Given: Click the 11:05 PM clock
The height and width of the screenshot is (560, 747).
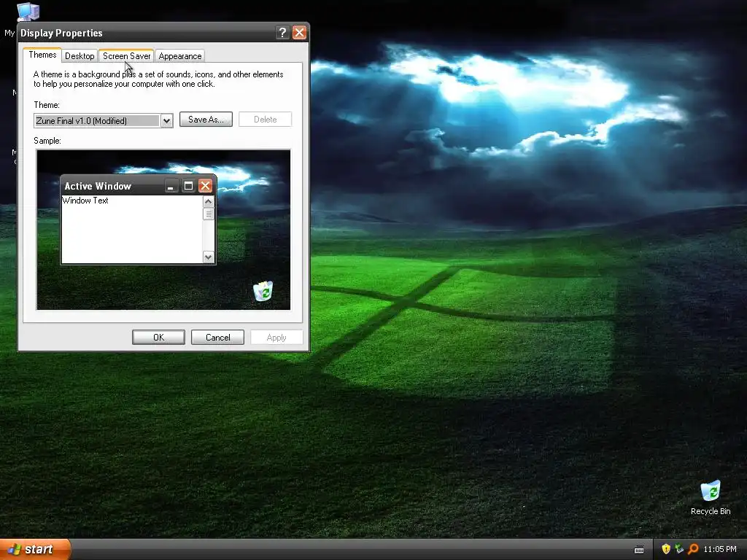Looking at the screenshot, I should pos(720,549).
